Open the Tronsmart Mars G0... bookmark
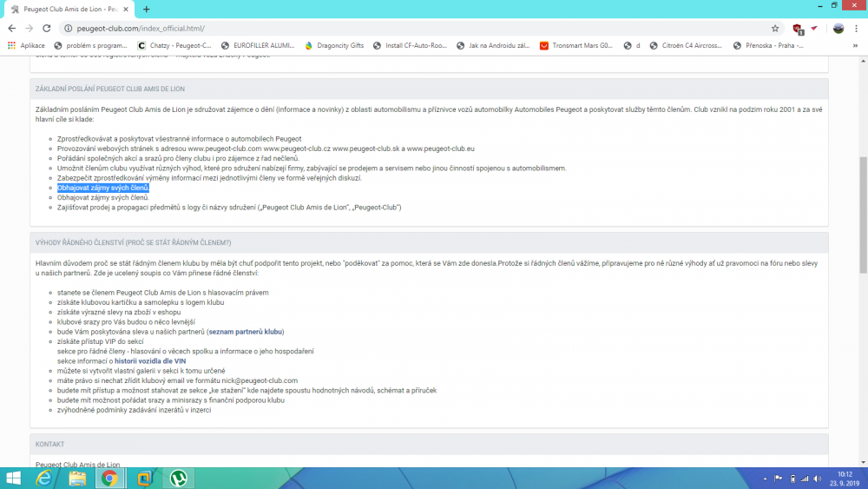This screenshot has height=489, width=868. pos(576,45)
